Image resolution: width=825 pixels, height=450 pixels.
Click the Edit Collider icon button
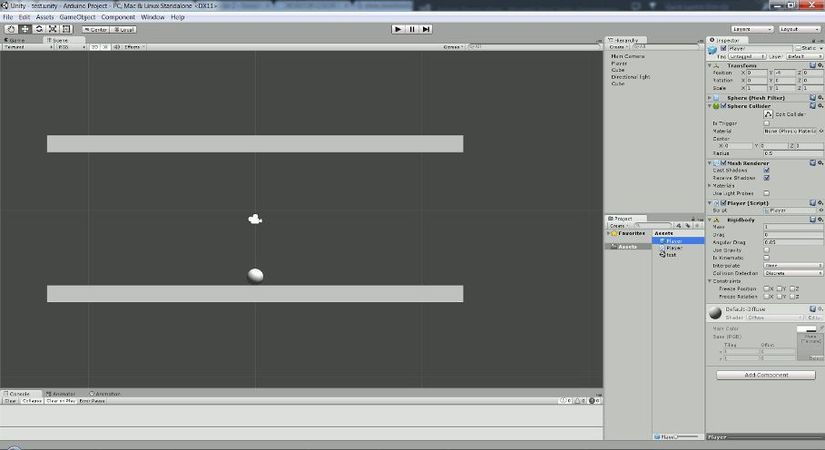(768, 114)
